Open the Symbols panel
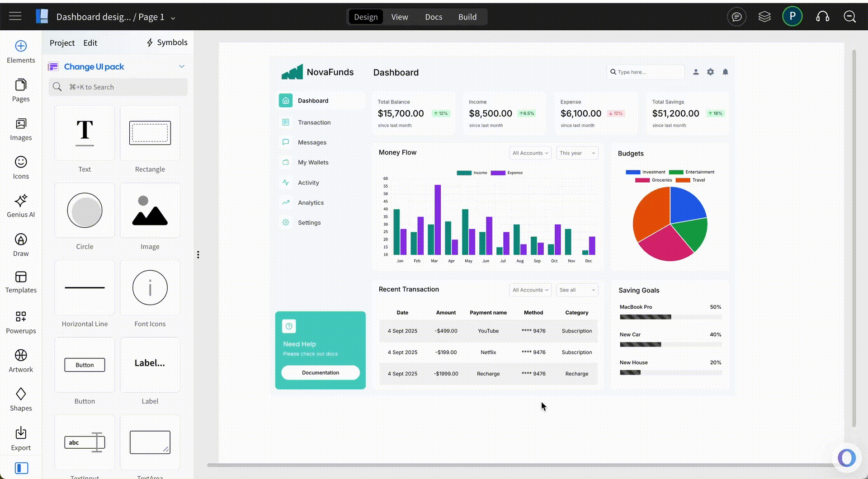The width and height of the screenshot is (868, 479). click(167, 42)
